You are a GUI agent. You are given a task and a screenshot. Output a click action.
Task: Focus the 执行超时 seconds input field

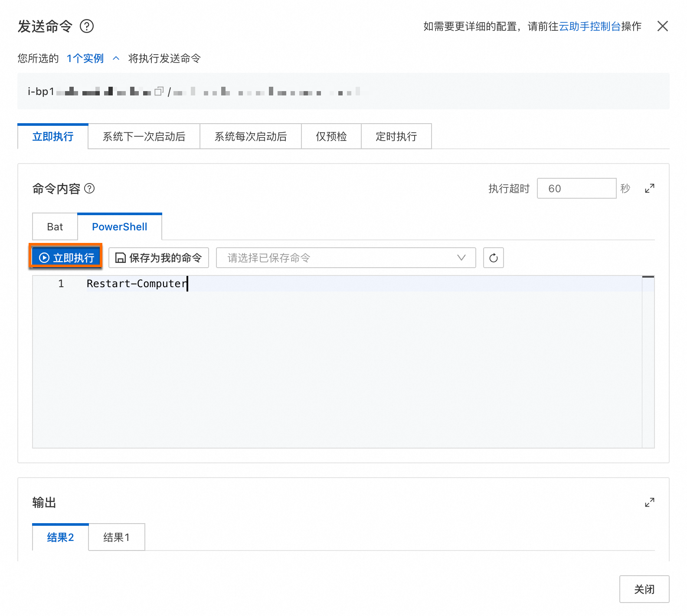[576, 188]
